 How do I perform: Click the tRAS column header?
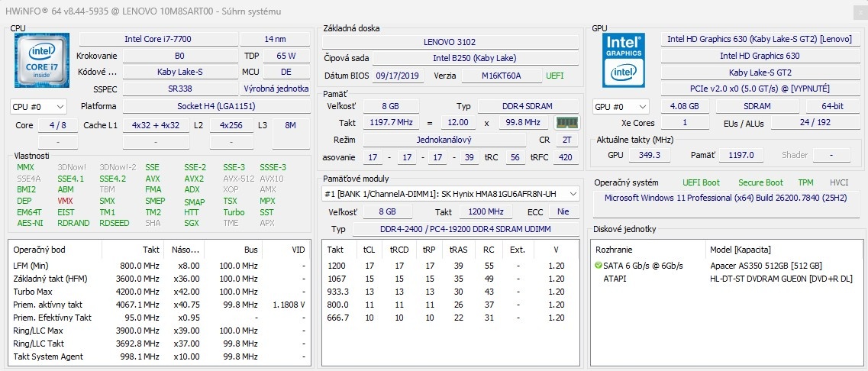[459, 250]
